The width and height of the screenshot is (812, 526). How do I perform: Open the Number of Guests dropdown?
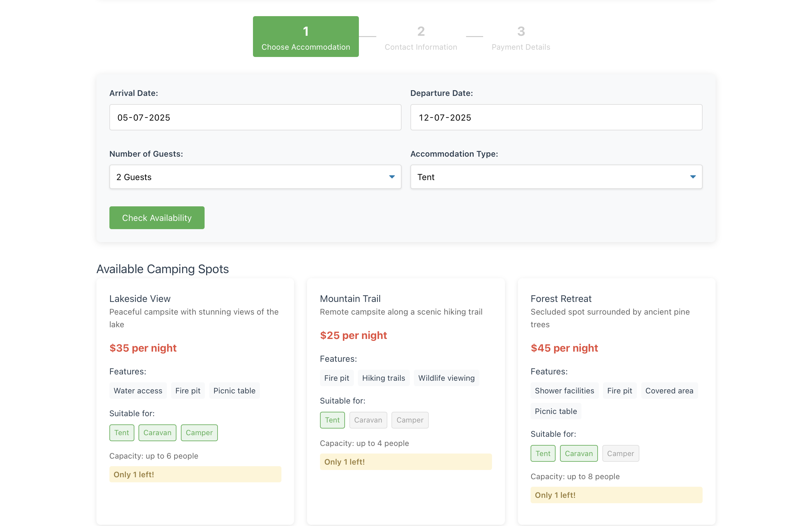point(255,177)
